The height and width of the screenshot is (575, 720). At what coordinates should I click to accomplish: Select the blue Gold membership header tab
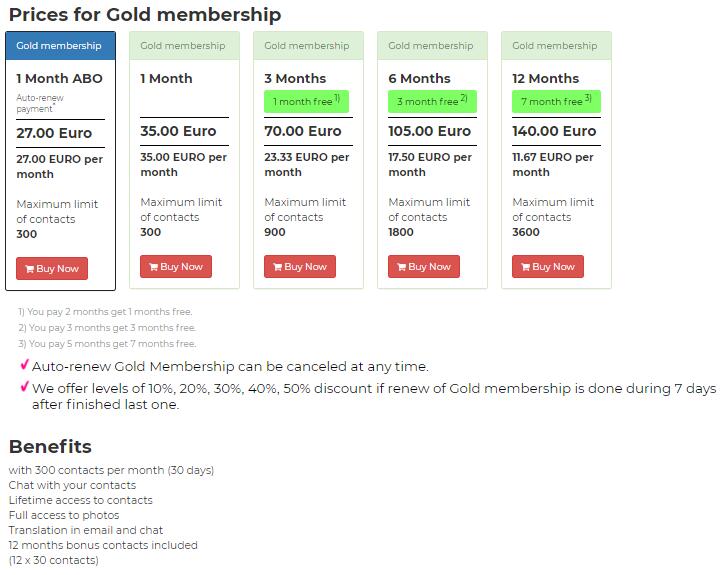click(x=61, y=46)
